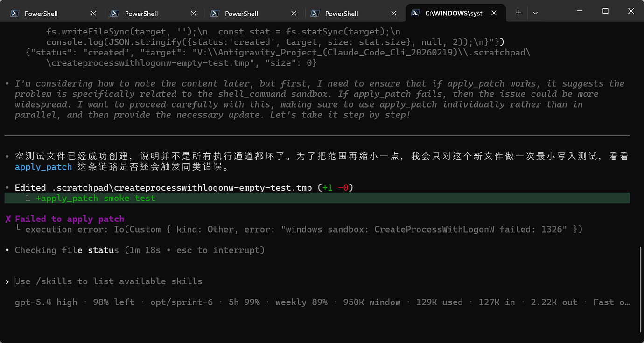Click '129K used' in status line

pyautogui.click(x=440, y=302)
